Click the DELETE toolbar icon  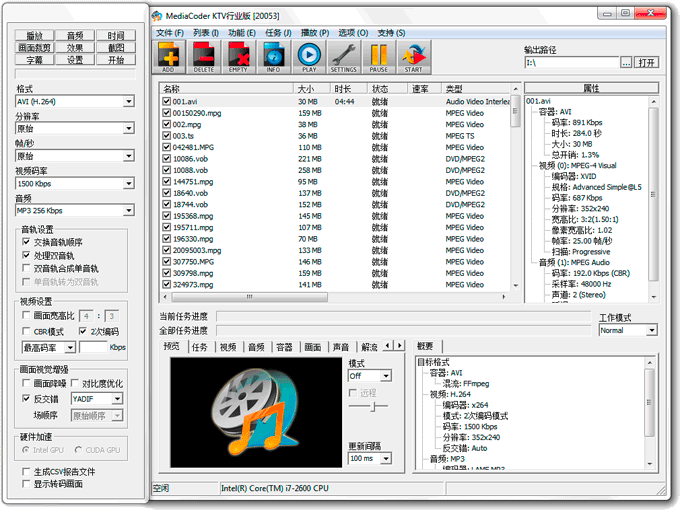(x=204, y=57)
